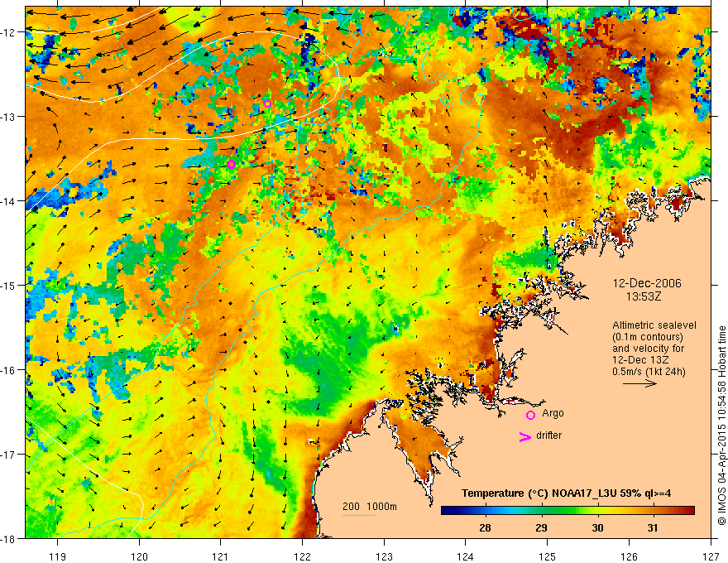Click the '200 1000m' isobath label

[x=370, y=507]
